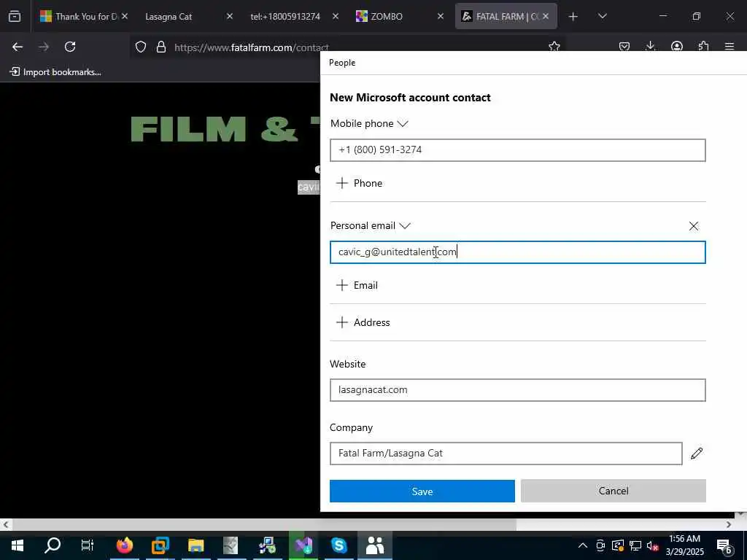Open the Windows Start menu
Image resolution: width=747 pixels, height=560 pixels.
tap(18, 545)
